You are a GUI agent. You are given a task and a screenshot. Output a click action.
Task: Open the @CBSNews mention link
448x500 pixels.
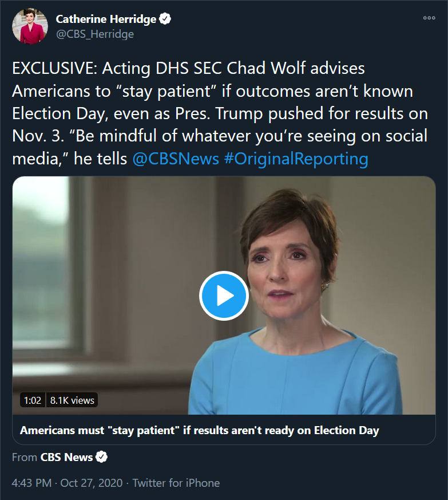pyautogui.click(x=176, y=159)
